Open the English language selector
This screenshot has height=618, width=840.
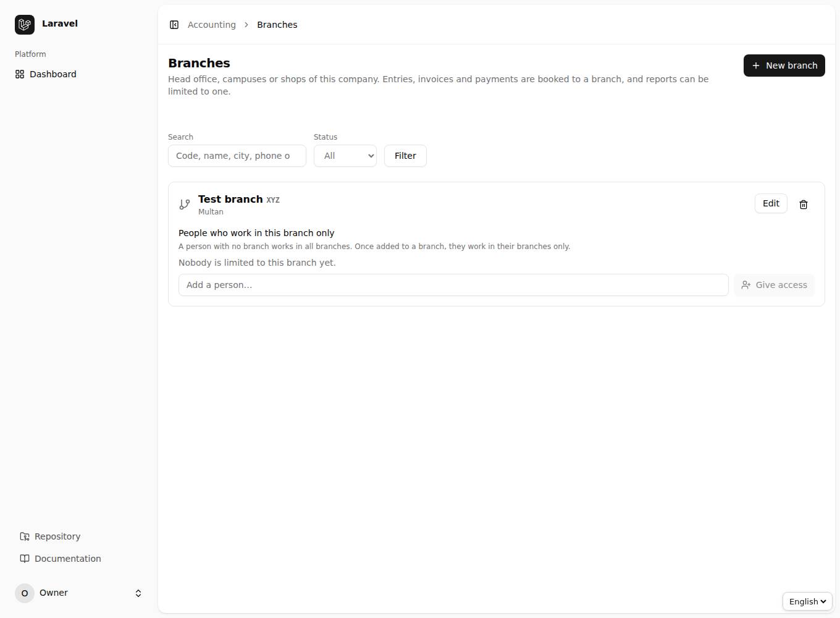[807, 601]
